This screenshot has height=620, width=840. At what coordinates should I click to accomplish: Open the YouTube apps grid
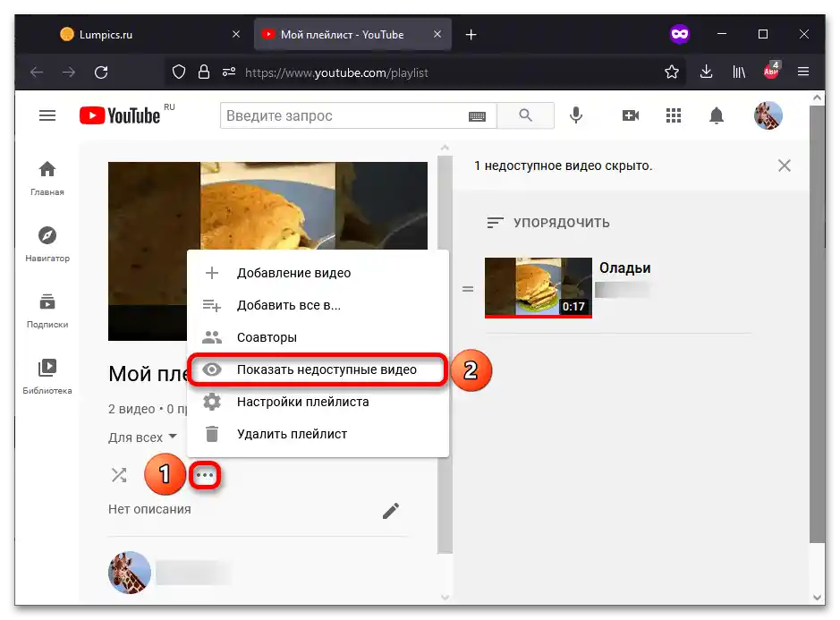pyautogui.click(x=674, y=115)
